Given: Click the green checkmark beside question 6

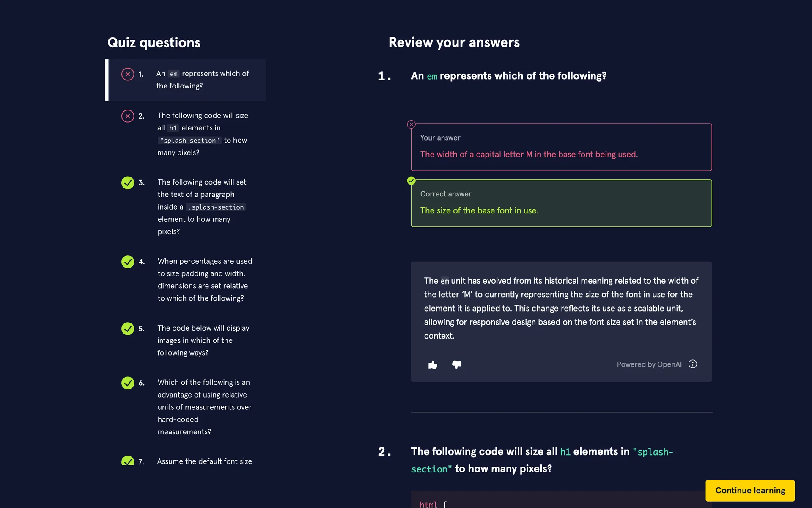Looking at the screenshot, I should tap(128, 383).
